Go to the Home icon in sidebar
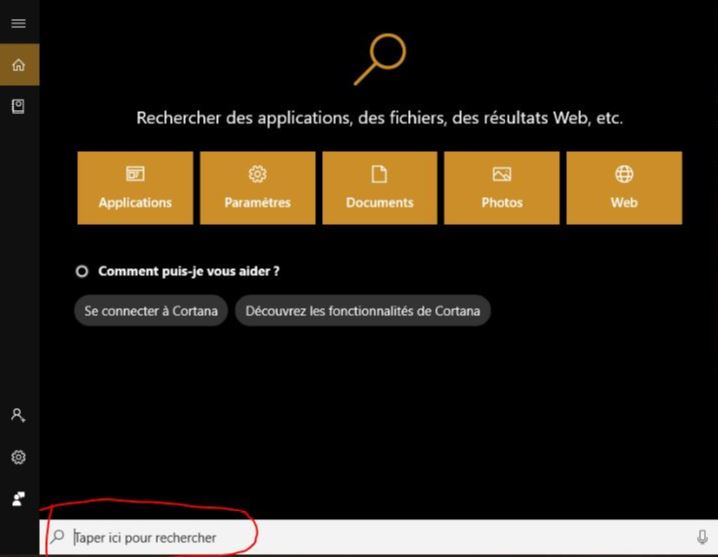The width and height of the screenshot is (718, 557). (18, 65)
